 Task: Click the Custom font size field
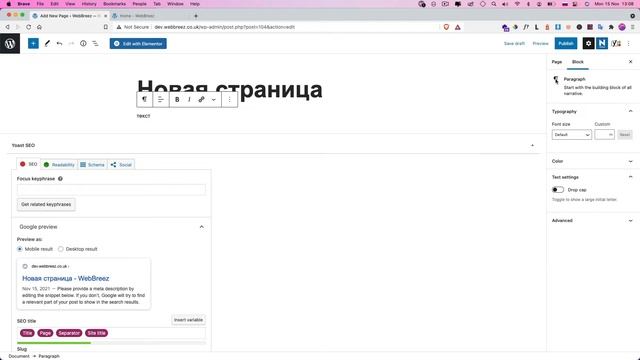pos(604,135)
